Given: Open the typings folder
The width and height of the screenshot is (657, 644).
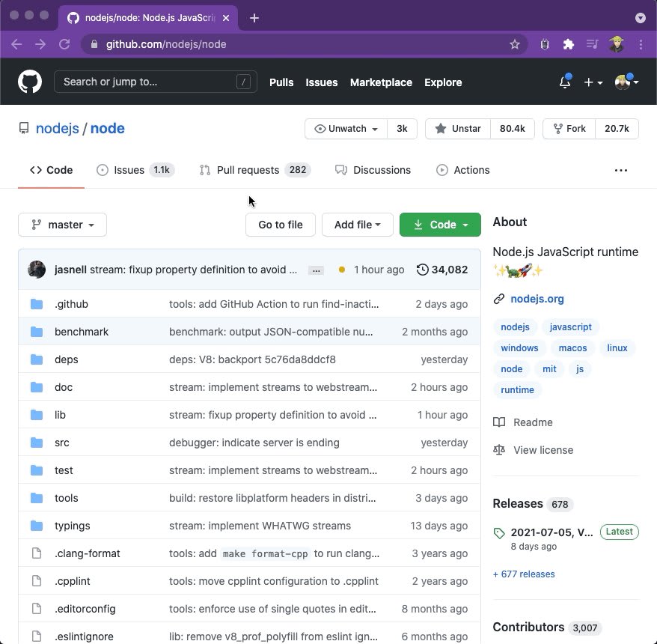Looking at the screenshot, I should point(72,526).
